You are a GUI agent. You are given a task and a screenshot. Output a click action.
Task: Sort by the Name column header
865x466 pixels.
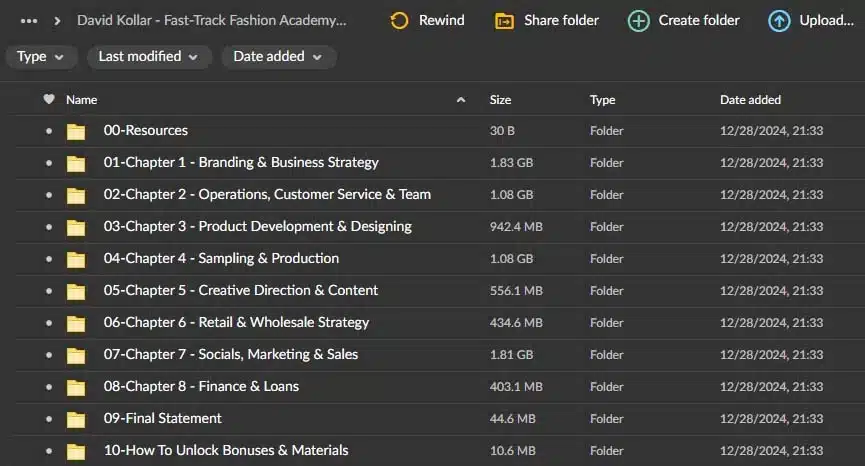pos(82,100)
